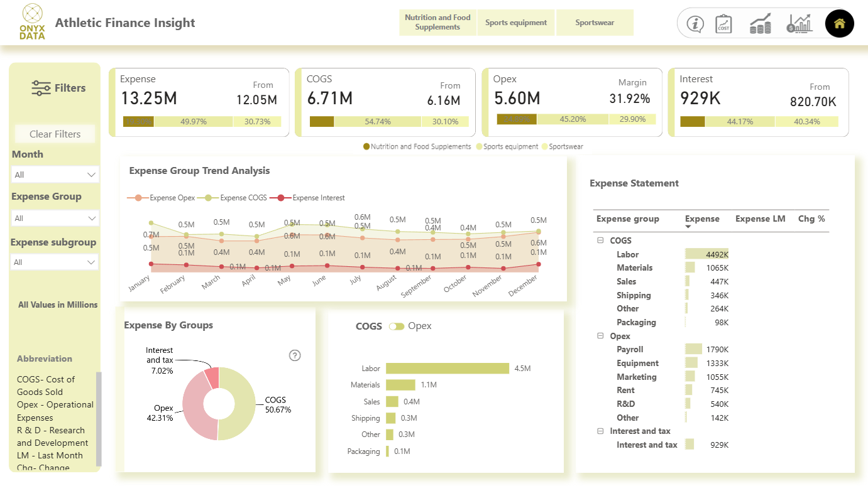Click the 6.71M COGS total
This screenshot has width=868, height=486.
(x=330, y=99)
